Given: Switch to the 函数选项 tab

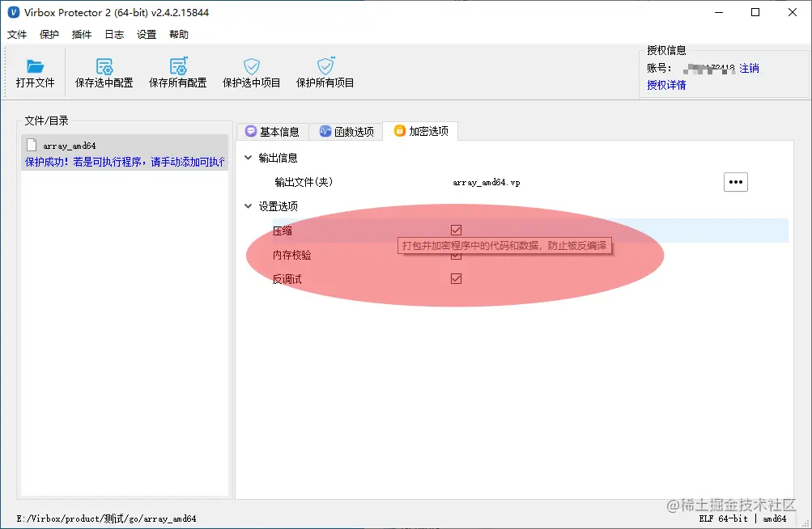Looking at the screenshot, I should tap(346, 132).
